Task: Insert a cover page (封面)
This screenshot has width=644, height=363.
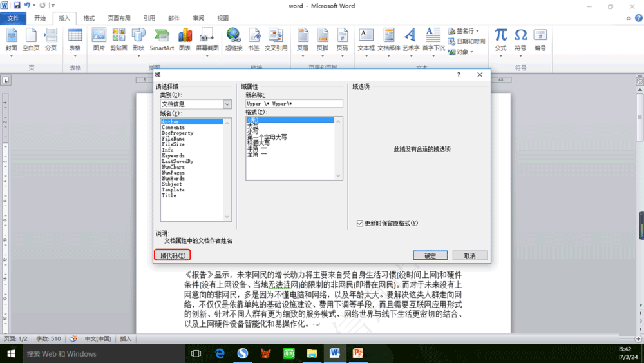Action: [12, 40]
